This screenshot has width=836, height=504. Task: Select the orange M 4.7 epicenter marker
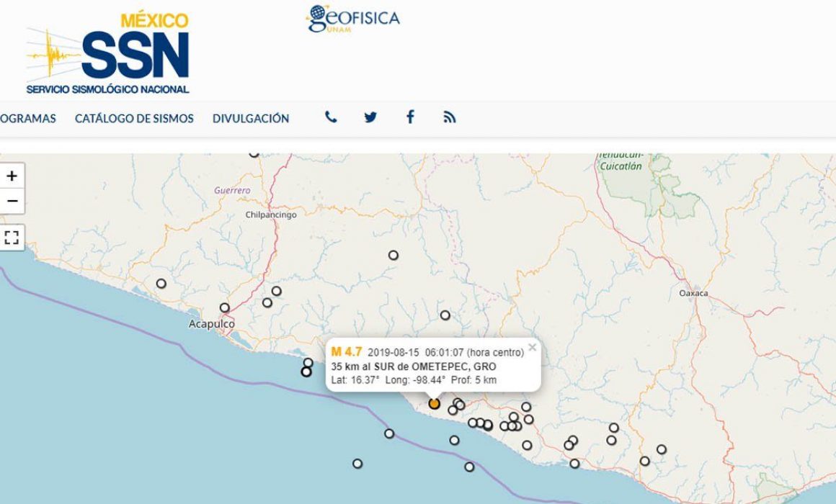435,404
